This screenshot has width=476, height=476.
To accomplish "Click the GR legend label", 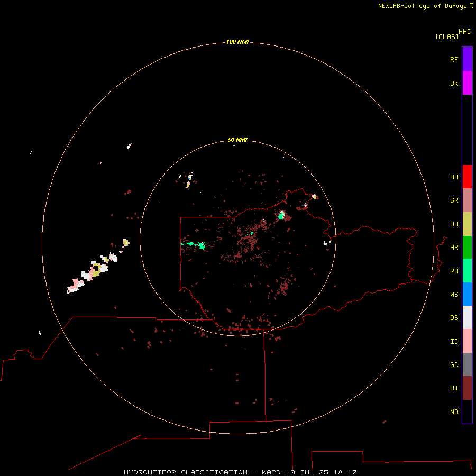I will click(454, 200).
